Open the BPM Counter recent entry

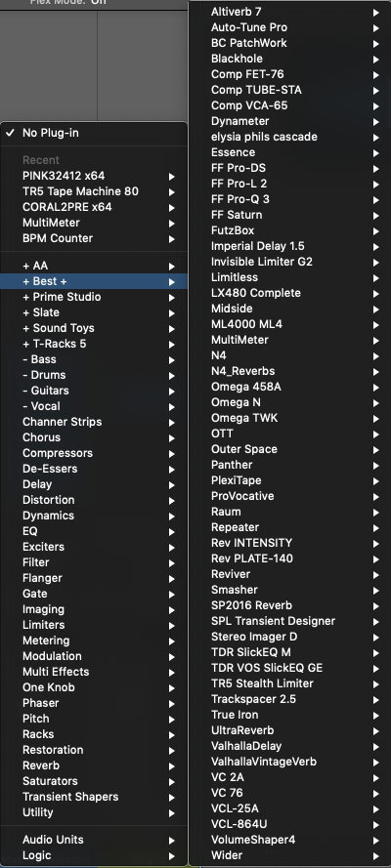click(94, 238)
